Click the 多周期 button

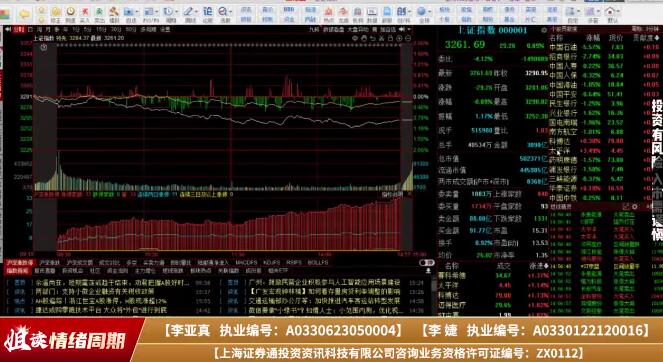[x=148, y=30]
